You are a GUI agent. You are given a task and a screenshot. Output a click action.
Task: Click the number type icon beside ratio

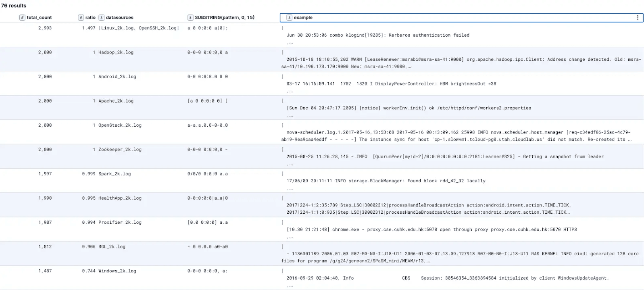[81, 18]
